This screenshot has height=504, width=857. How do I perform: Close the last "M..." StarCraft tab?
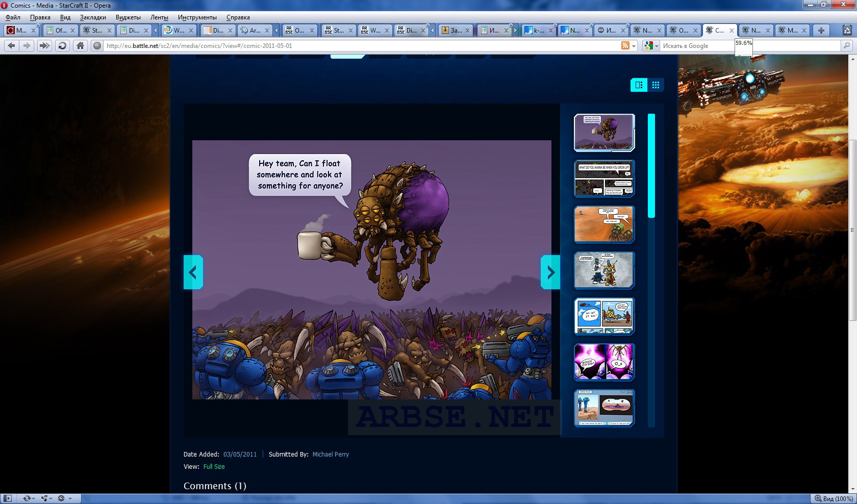pos(804,31)
